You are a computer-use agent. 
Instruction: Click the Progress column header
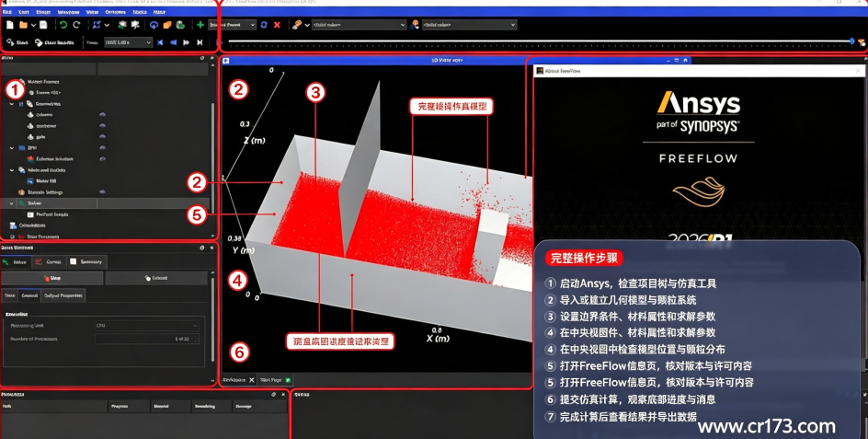tap(129, 406)
